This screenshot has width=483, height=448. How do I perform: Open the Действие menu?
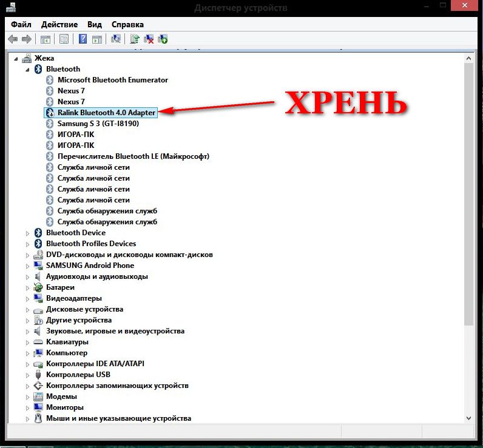pos(59,24)
